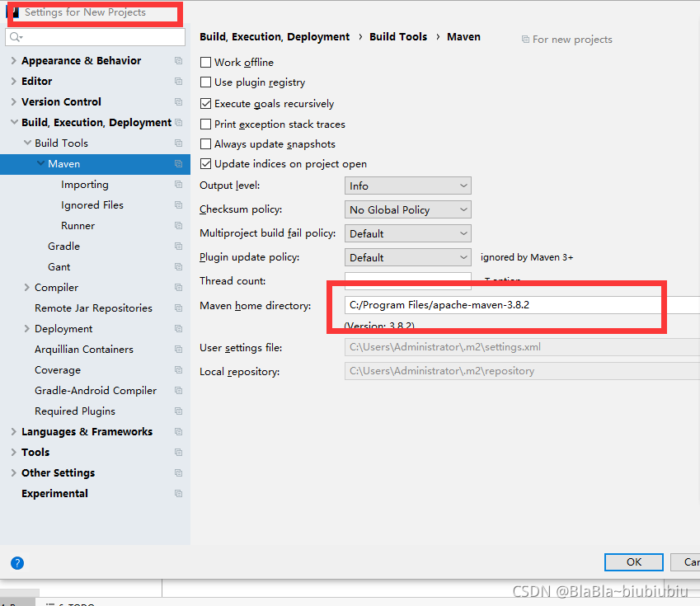The height and width of the screenshot is (606, 700).
Task: Click the OK button
Action: [x=634, y=562]
